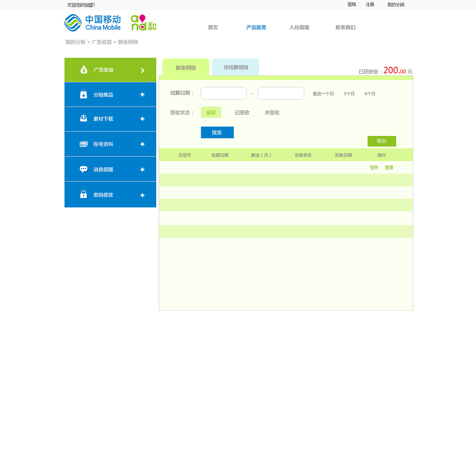Viewport: 476px width, 451px height.
Task: Select the 最近一个月 quick date range
Action: 323,94
